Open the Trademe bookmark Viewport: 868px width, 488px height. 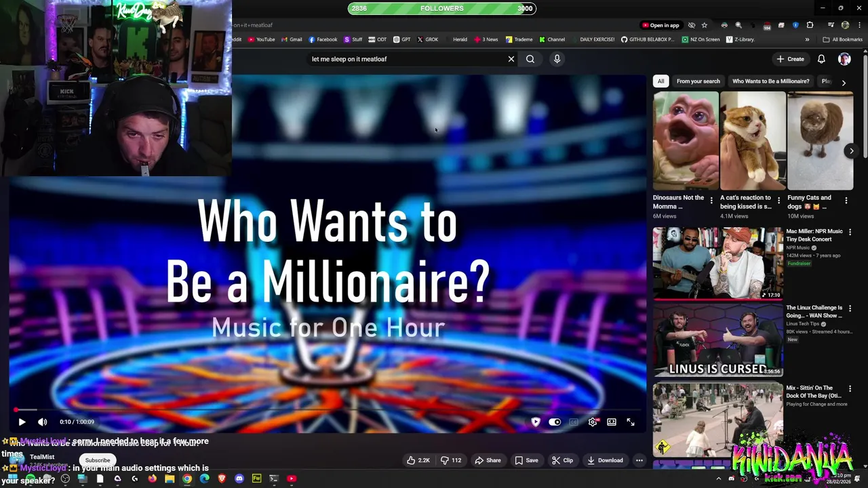coord(519,39)
